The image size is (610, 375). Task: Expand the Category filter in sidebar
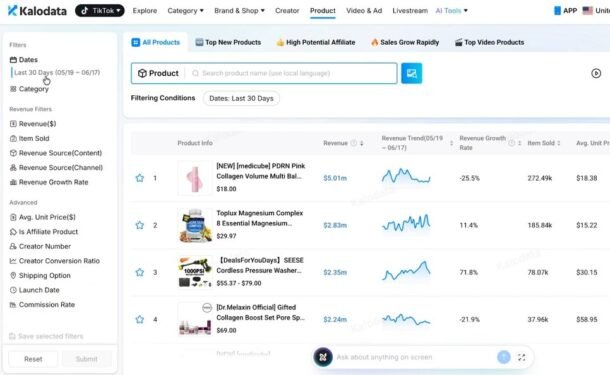pos(29,89)
